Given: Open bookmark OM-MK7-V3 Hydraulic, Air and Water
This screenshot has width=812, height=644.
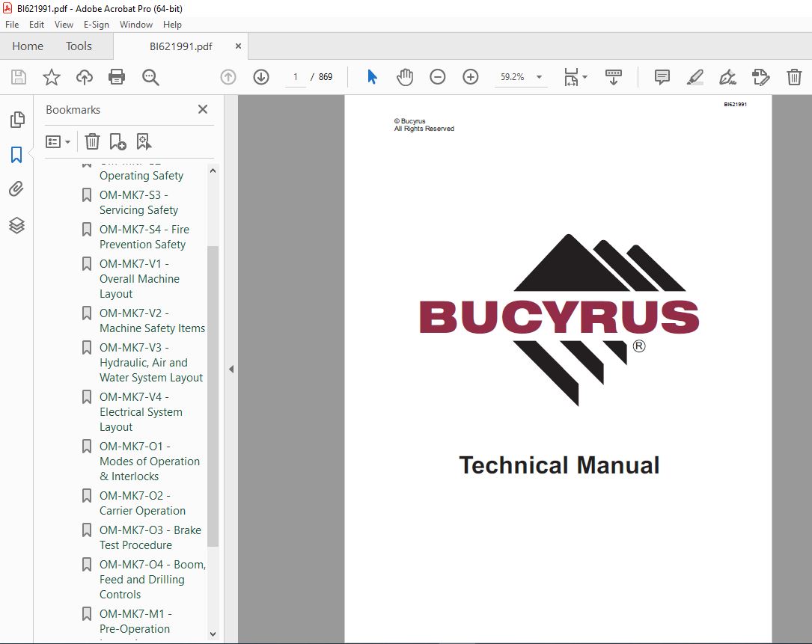Looking at the screenshot, I should pos(151,362).
